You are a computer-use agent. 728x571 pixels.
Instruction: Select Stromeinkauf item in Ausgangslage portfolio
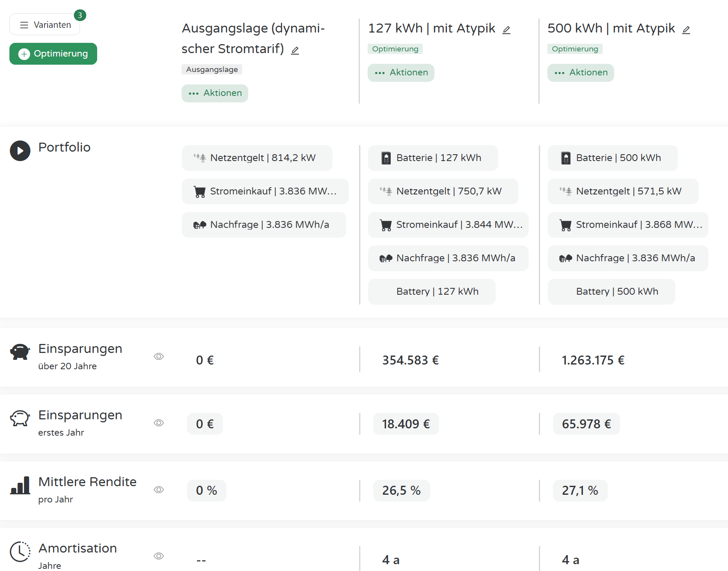(265, 191)
